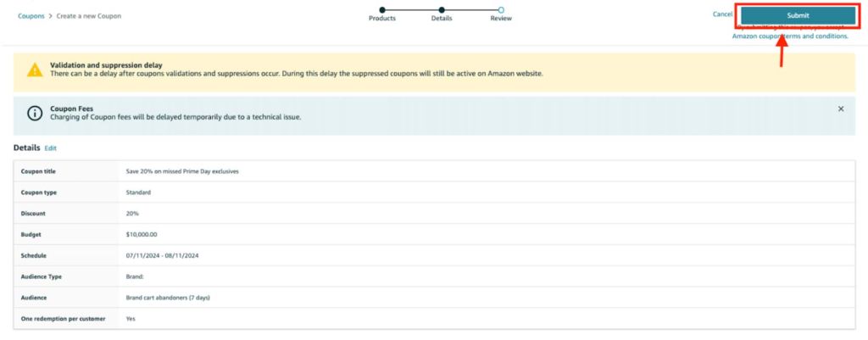Click the 'Schedule' row label
Viewport: 868px width, 340px height.
click(x=33, y=256)
